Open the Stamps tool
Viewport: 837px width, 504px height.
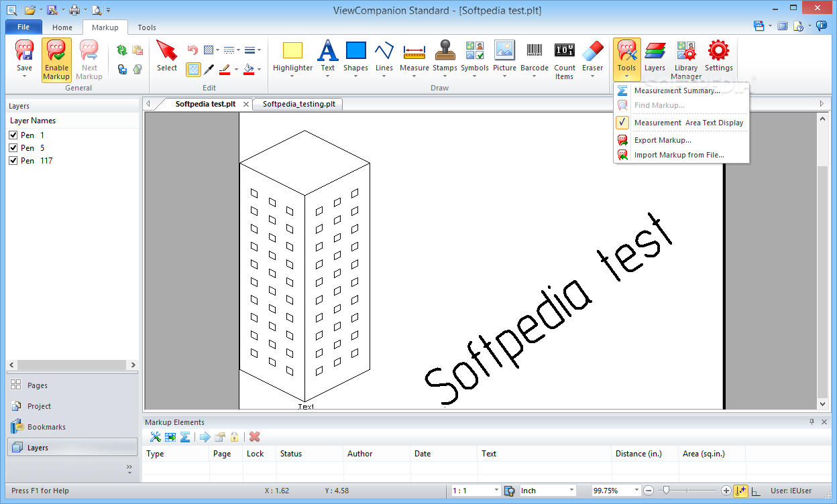pyautogui.click(x=445, y=58)
